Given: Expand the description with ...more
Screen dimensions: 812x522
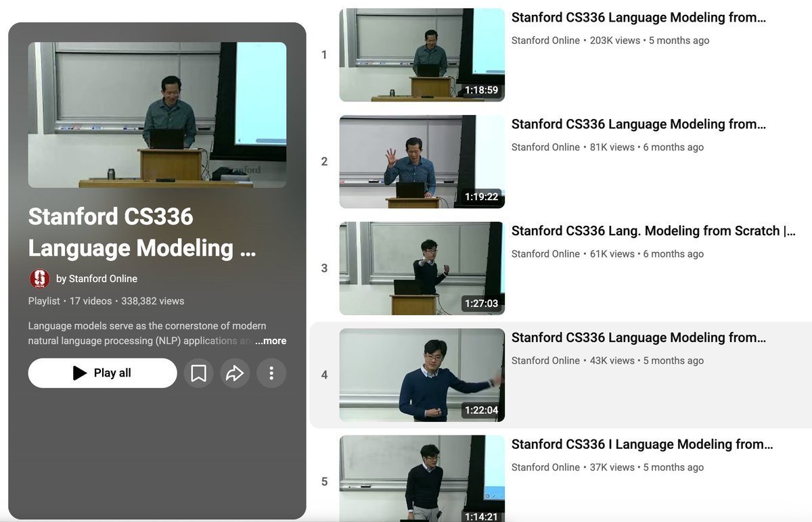Looking at the screenshot, I should [271, 341].
